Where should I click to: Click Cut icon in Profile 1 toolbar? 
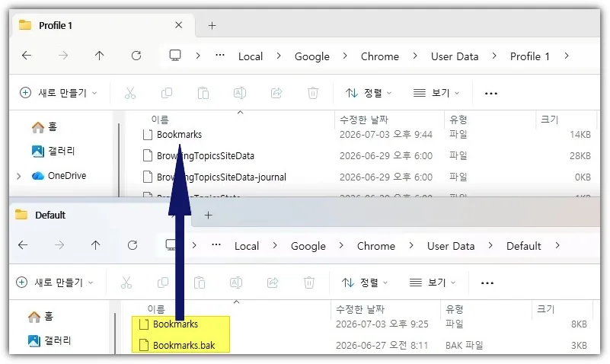coord(130,93)
